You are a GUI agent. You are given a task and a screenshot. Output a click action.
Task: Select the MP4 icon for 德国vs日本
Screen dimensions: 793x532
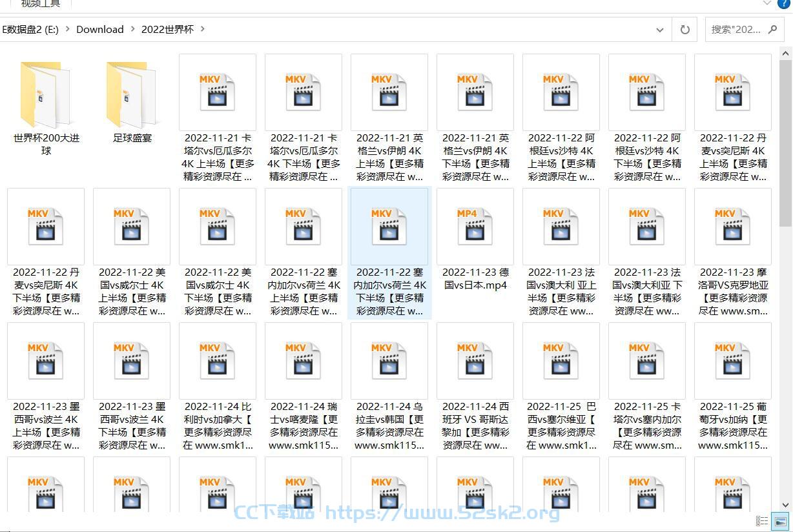(x=475, y=227)
